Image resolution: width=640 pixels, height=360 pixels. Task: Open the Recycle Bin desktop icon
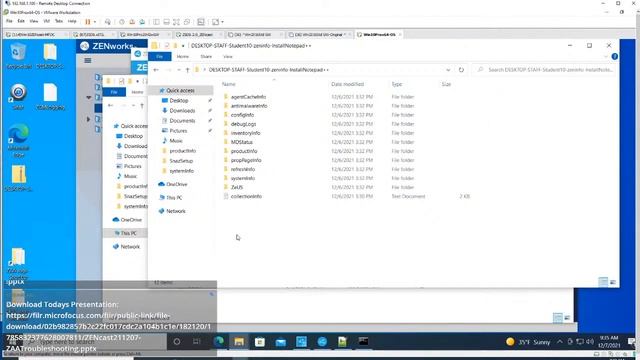[18, 56]
